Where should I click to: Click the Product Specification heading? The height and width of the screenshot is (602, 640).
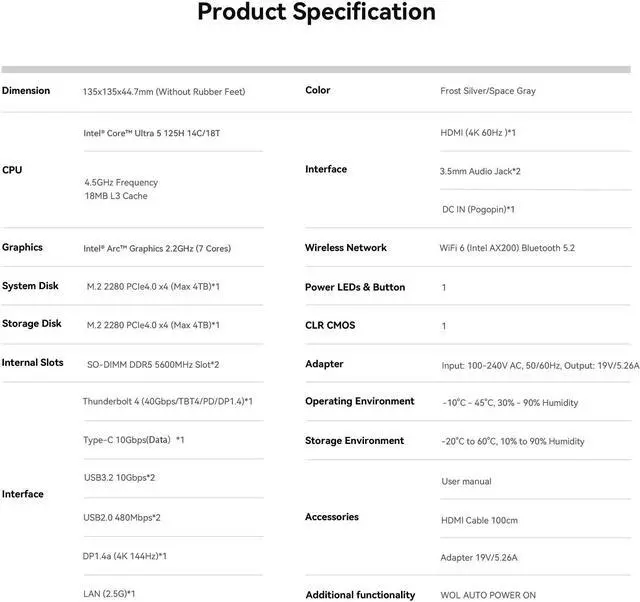coord(316,11)
